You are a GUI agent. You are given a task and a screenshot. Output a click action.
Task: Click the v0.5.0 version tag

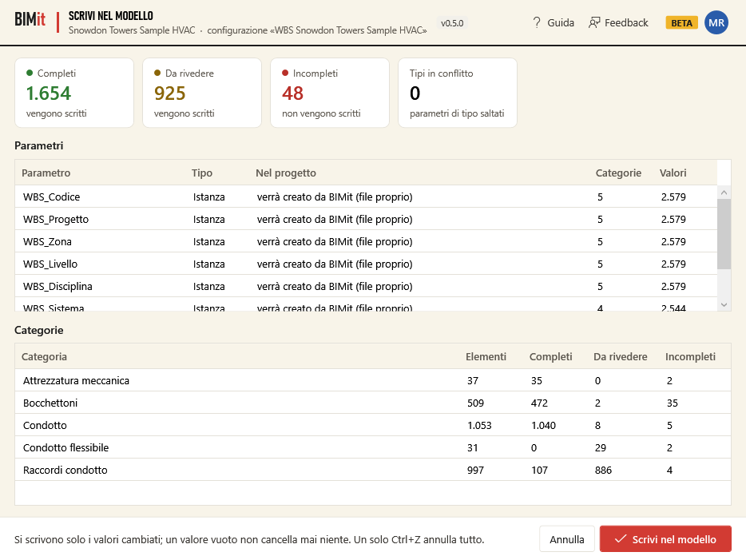(452, 23)
